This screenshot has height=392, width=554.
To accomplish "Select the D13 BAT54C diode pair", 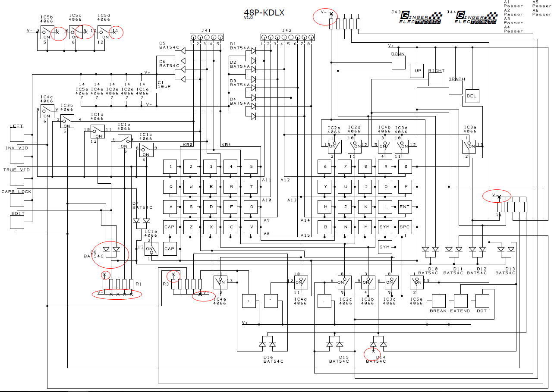I will click(x=506, y=249).
